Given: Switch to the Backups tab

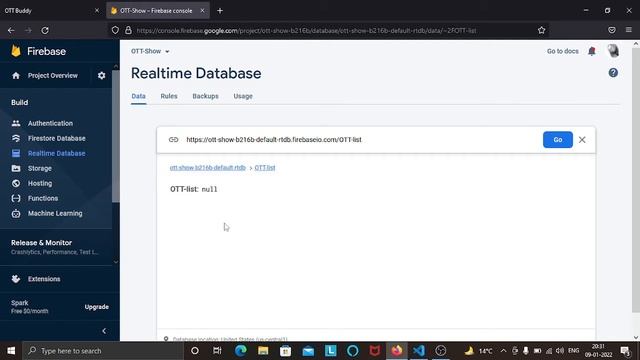Looking at the screenshot, I should pyautogui.click(x=205, y=96).
